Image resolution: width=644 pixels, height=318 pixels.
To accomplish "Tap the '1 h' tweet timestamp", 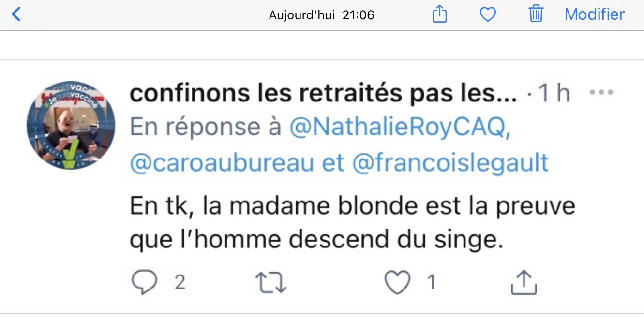I will point(554,94).
